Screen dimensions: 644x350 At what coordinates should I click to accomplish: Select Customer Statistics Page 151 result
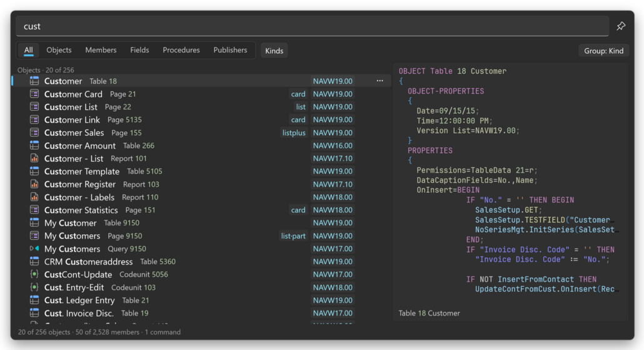click(201, 210)
